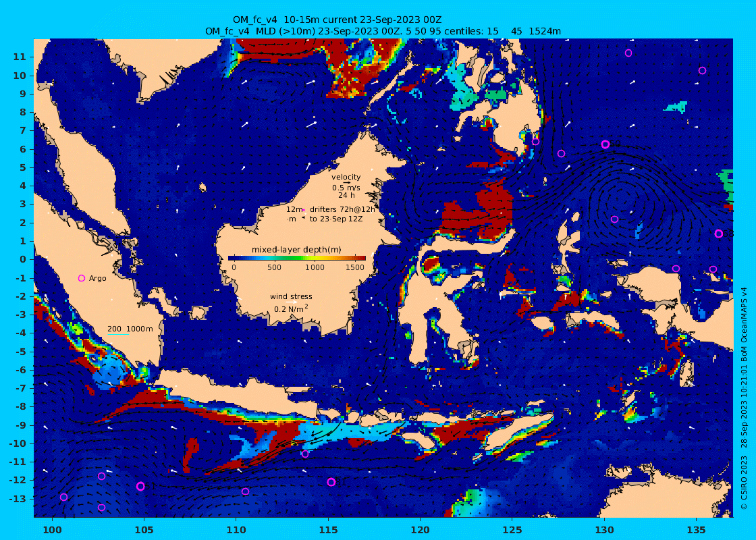756x540 pixels.
Task: Click bold Argo float near 6°N 130°E
Action: [x=605, y=144]
